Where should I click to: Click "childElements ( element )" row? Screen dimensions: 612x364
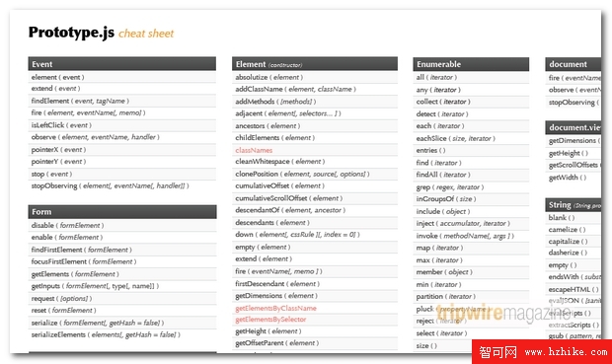315,138
